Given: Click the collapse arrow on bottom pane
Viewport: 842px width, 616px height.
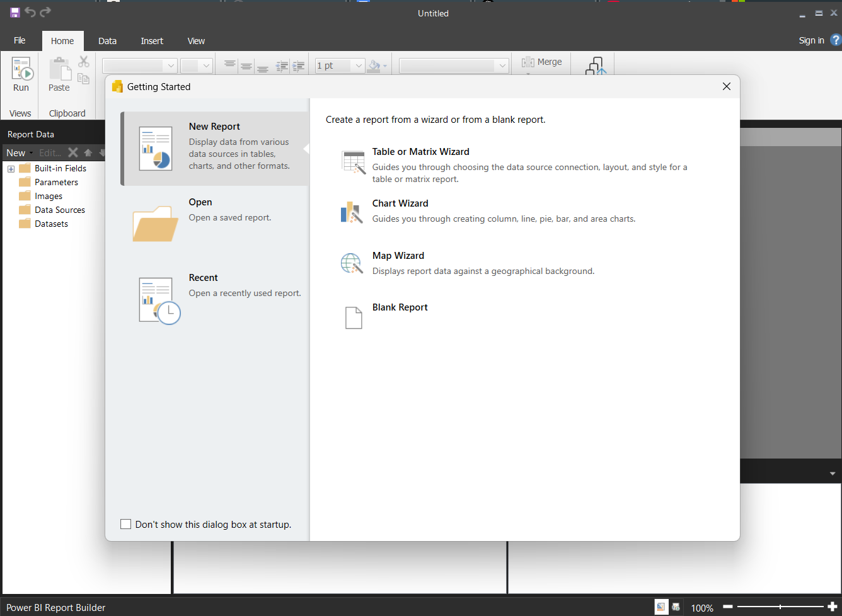Looking at the screenshot, I should [x=833, y=473].
